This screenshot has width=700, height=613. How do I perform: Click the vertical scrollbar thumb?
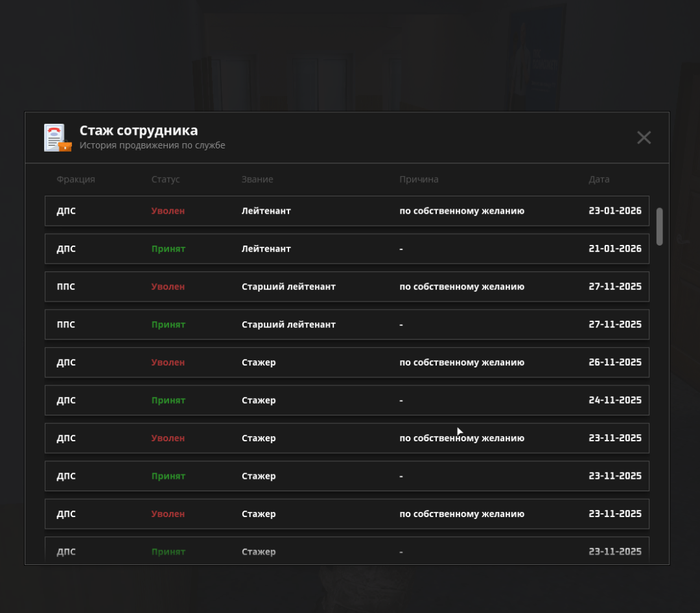[659, 226]
